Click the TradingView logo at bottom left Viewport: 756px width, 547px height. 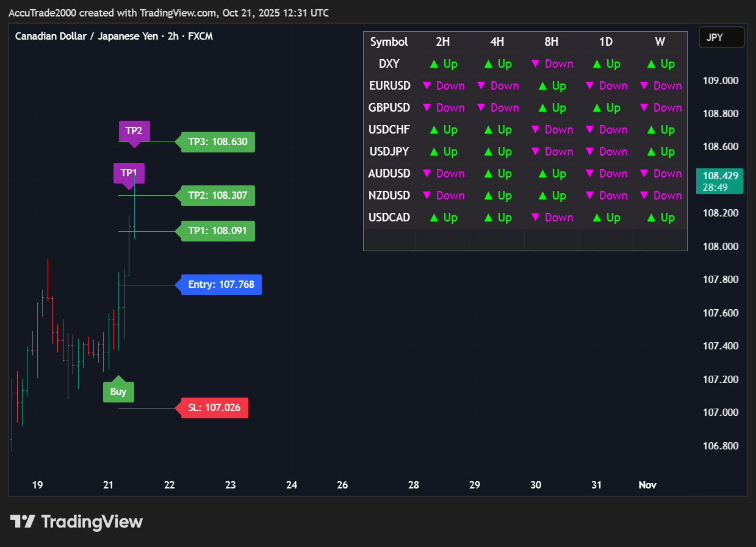click(x=76, y=522)
